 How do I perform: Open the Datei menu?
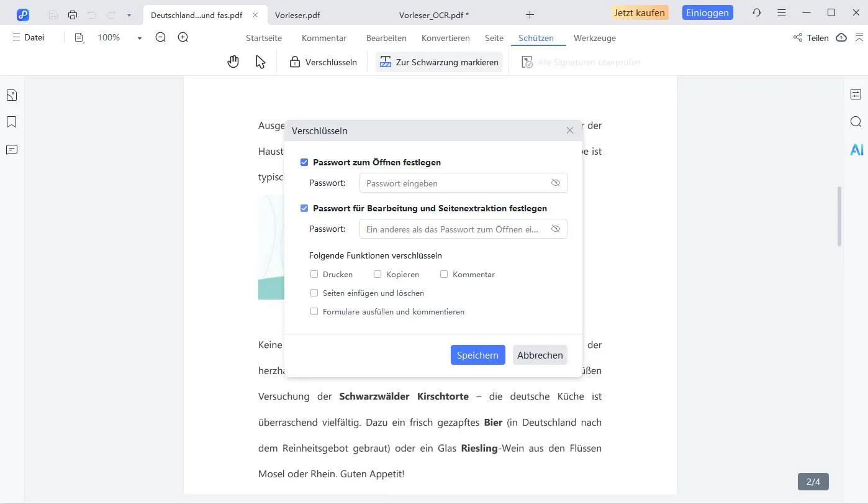[x=29, y=38]
